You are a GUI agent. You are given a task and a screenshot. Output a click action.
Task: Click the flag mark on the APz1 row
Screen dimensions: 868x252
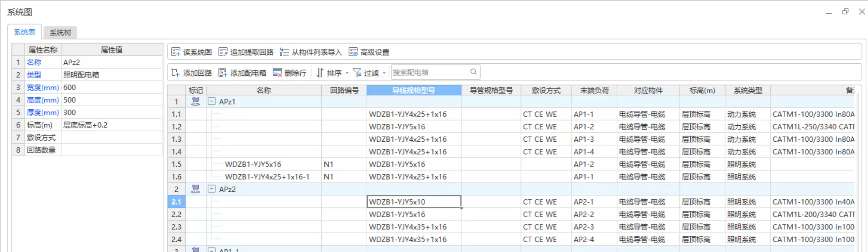195,101
